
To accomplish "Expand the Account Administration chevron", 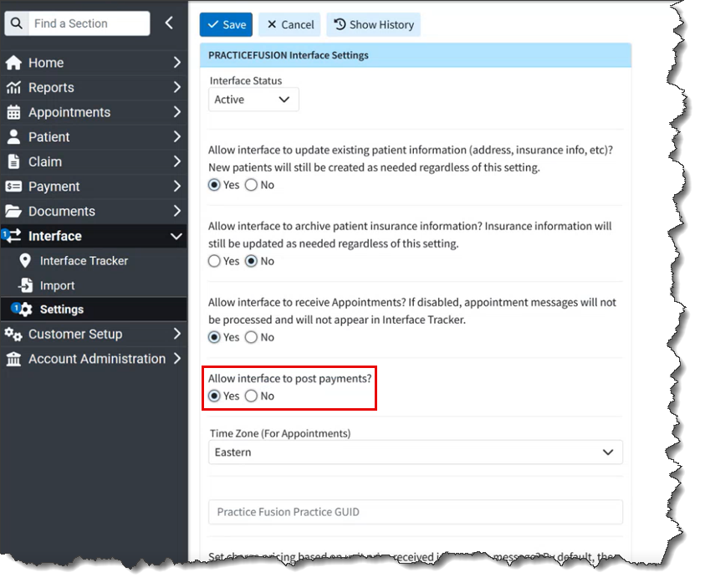I will click(x=177, y=359).
